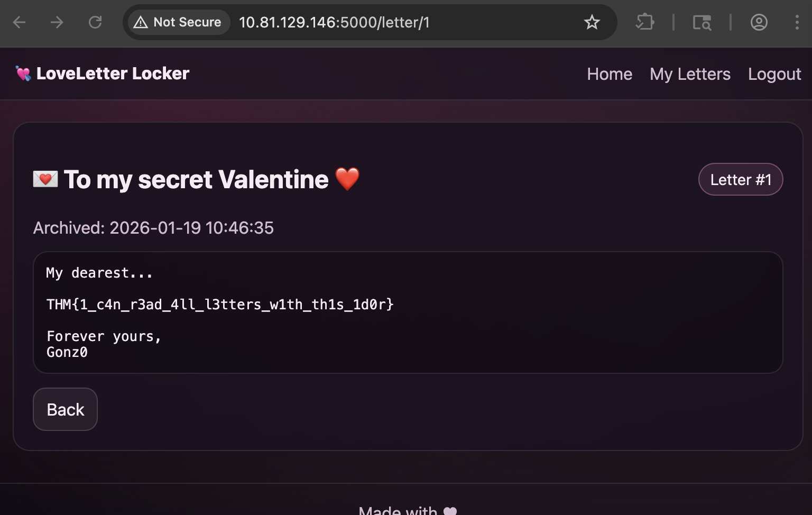Click the Not Secure site info badge
812x515 pixels.
click(x=178, y=22)
